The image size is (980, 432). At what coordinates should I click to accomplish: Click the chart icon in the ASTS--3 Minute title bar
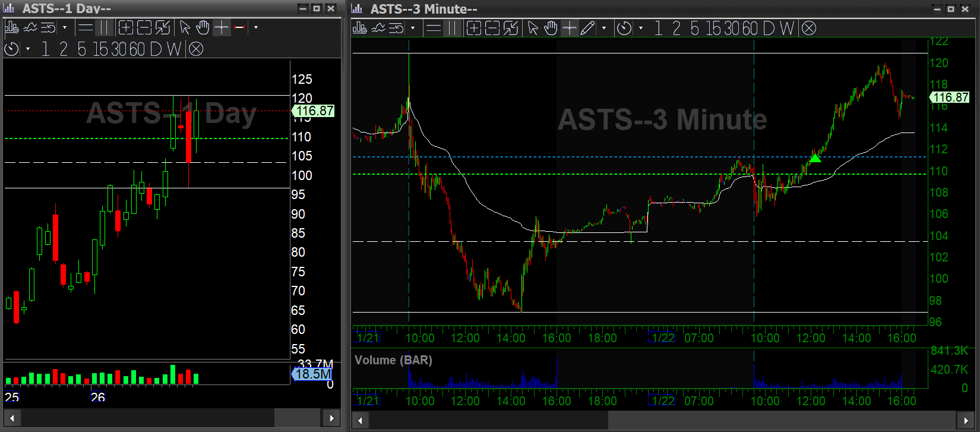(357, 8)
